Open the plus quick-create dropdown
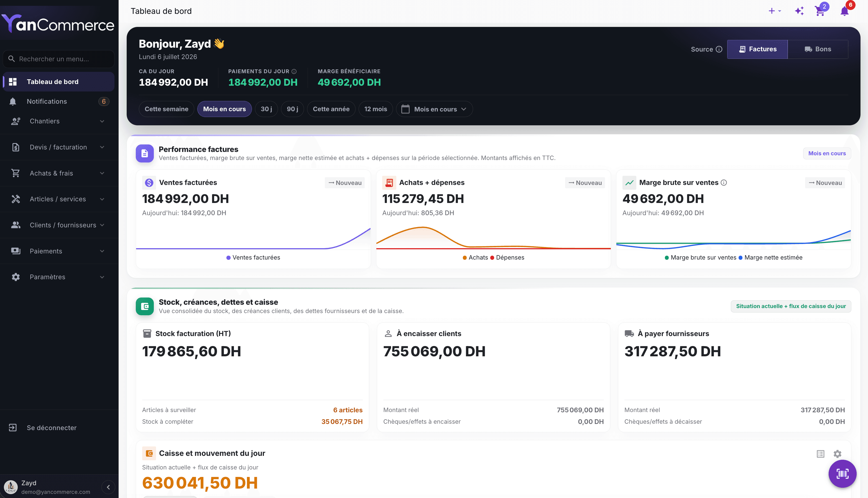This screenshot has height=498, width=868. tap(774, 11)
